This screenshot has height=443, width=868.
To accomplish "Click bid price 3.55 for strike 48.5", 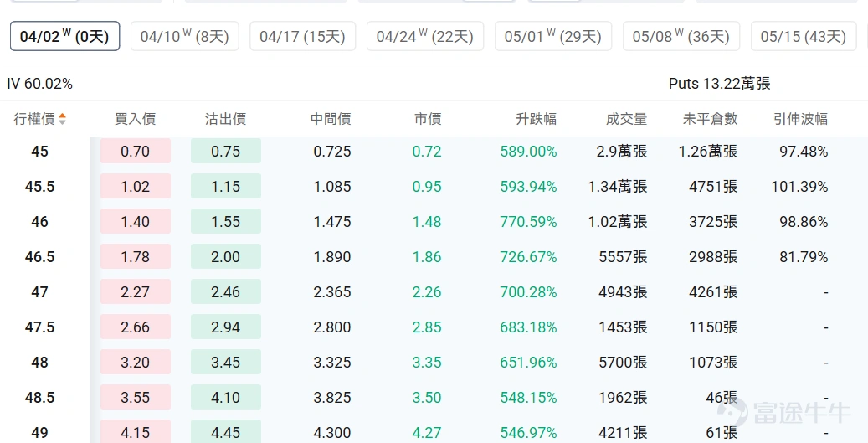I will click(136, 397).
